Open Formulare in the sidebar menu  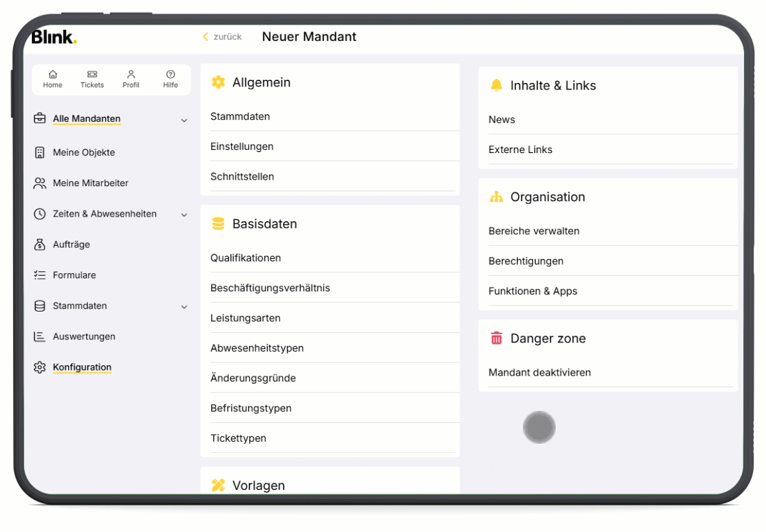[x=74, y=275]
